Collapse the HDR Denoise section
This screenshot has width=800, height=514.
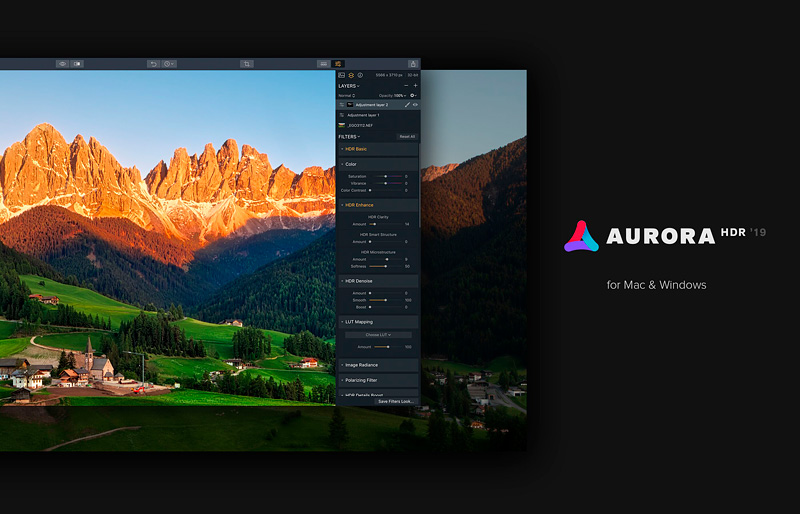pos(378,281)
